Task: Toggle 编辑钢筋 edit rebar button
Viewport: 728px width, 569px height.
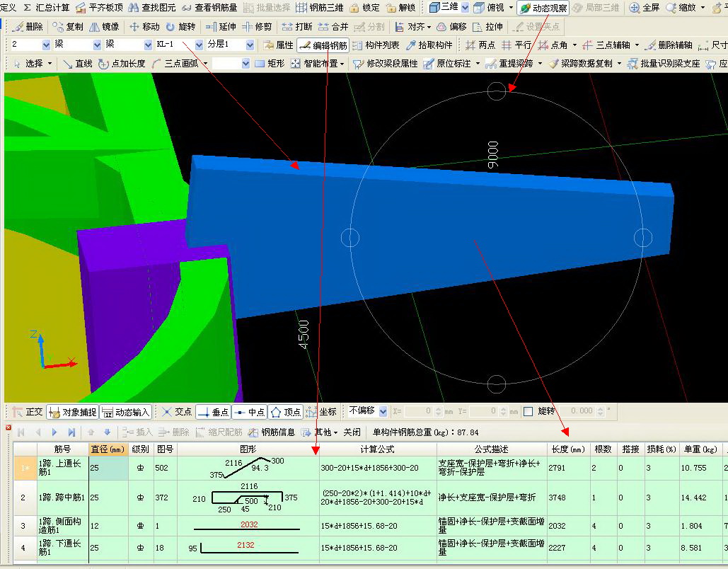Action: pyautogui.click(x=323, y=45)
